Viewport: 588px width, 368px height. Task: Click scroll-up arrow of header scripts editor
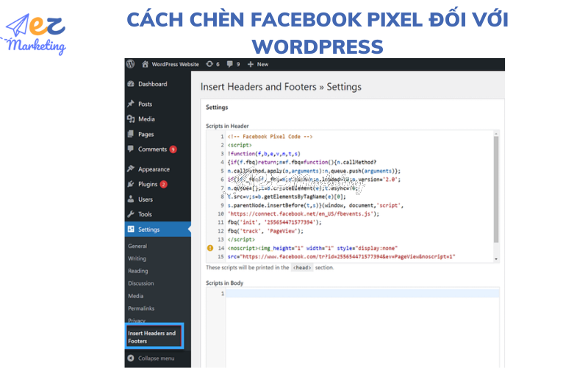496,134
